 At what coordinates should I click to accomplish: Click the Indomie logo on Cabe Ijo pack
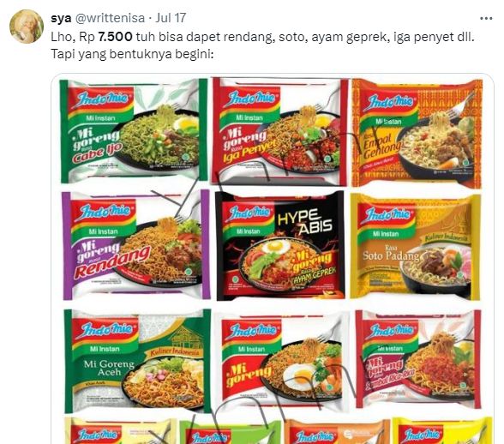[103, 99]
